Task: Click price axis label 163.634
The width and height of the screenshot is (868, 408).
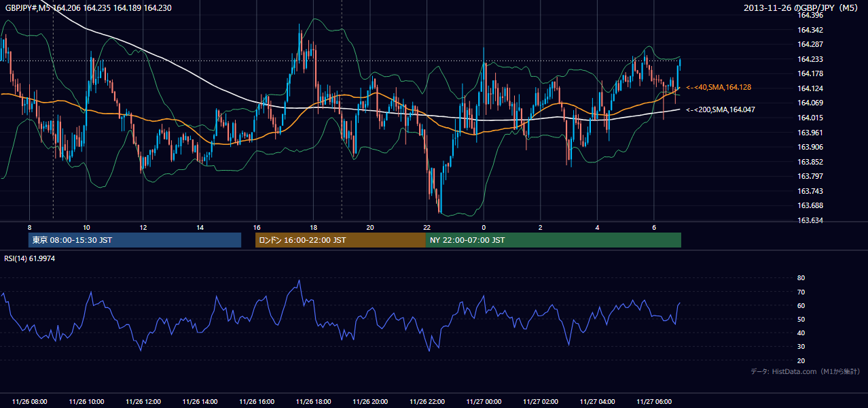Action: click(x=810, y=220)
